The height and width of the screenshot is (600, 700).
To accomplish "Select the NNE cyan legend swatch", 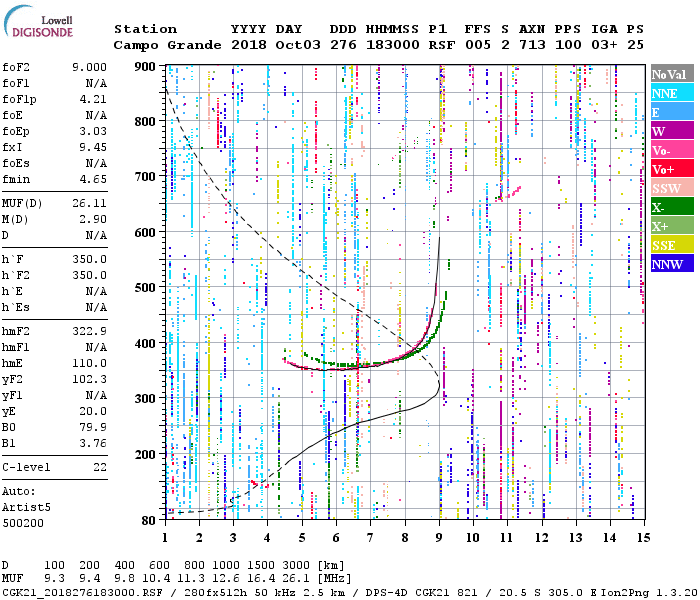I will point(672,93).
